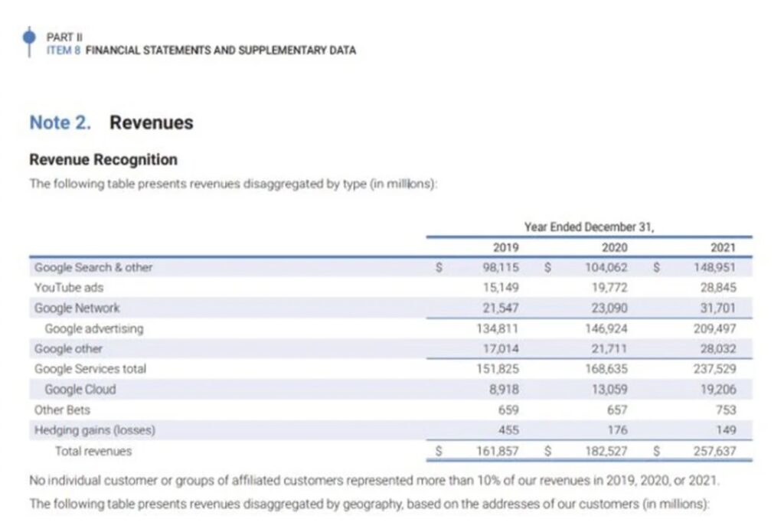Select the "Google Search & other" row label
Image resolution: width=784 pixels, height=532 pixels.
[93, 267]
